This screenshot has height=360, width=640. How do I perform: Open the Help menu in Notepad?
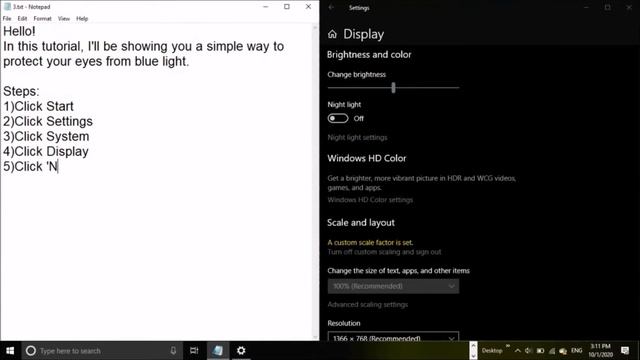pyautogui.click(x=82, y=18)
